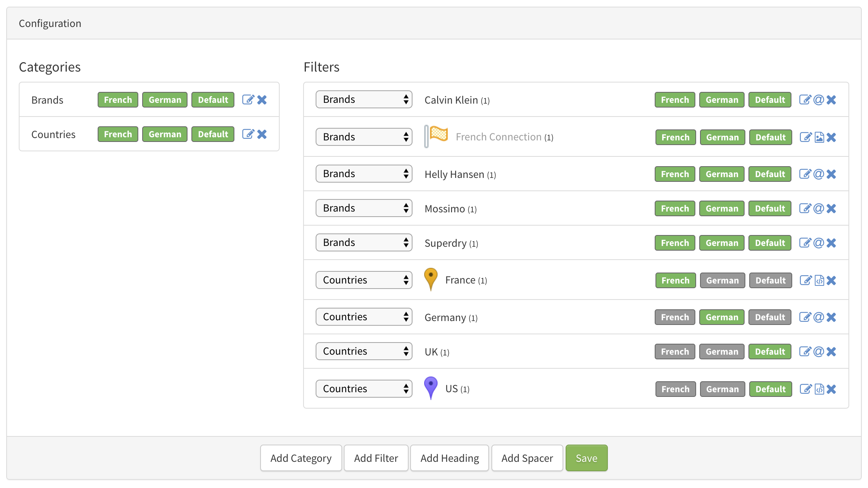Click the Add Spacer button
Image resolution: width=868 pixels, height=488 pixels.
coord(527,458)
